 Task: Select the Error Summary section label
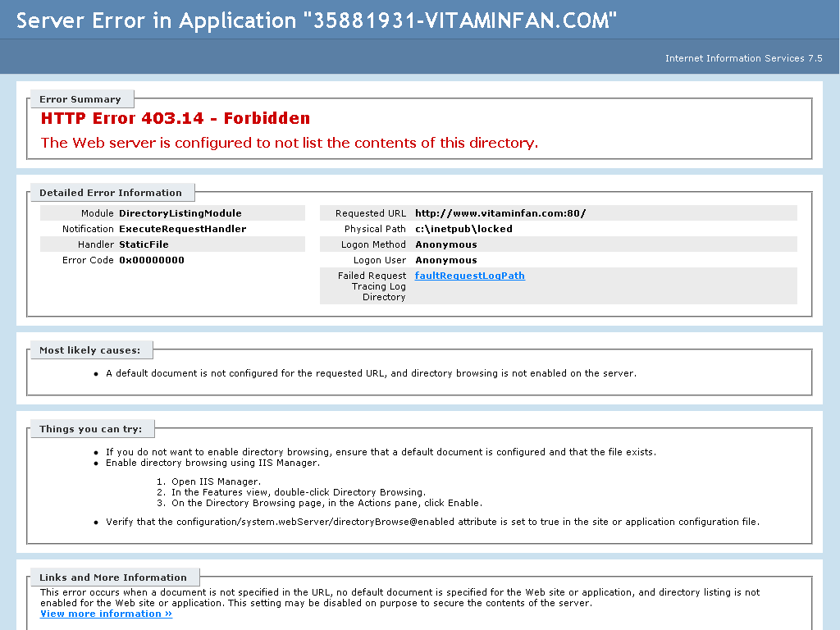[x=80, y=99]
